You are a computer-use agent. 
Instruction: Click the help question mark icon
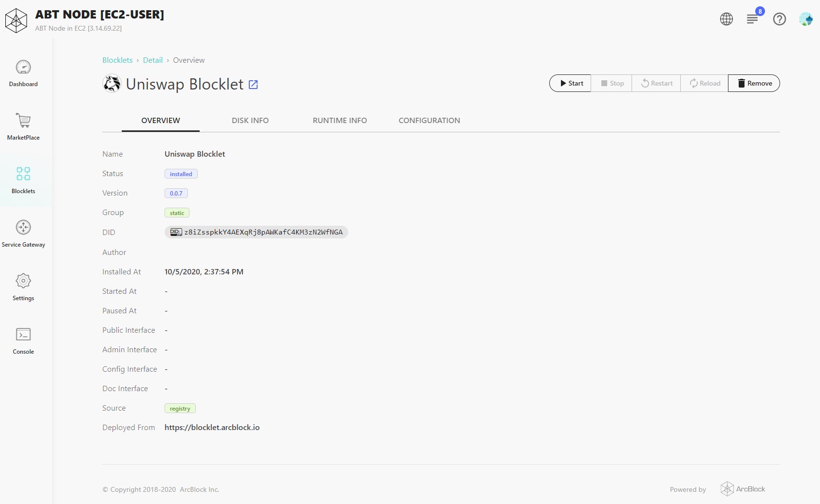[779, 19]
